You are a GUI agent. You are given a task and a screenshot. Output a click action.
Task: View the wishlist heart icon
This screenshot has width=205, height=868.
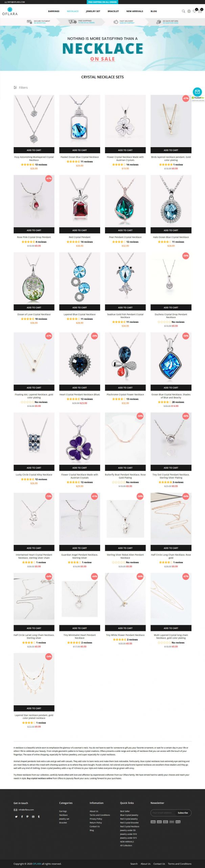(x=195, y=11)
